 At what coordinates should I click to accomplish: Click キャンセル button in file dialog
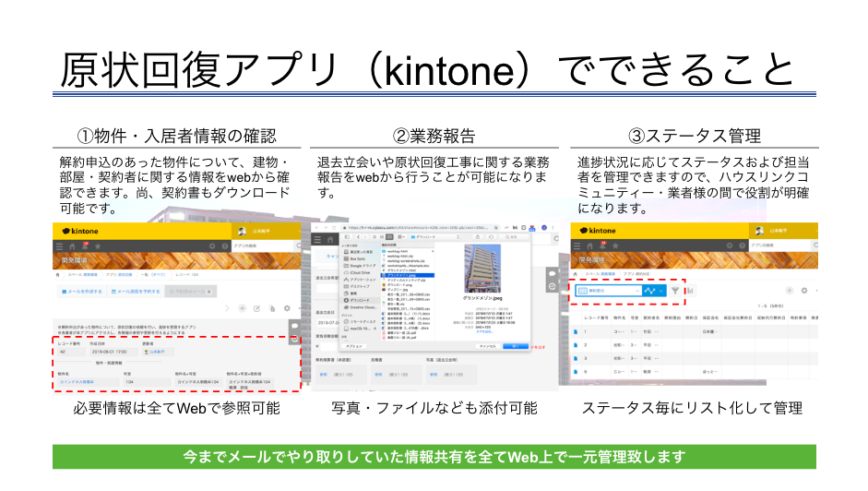click(x=487, y=346)
